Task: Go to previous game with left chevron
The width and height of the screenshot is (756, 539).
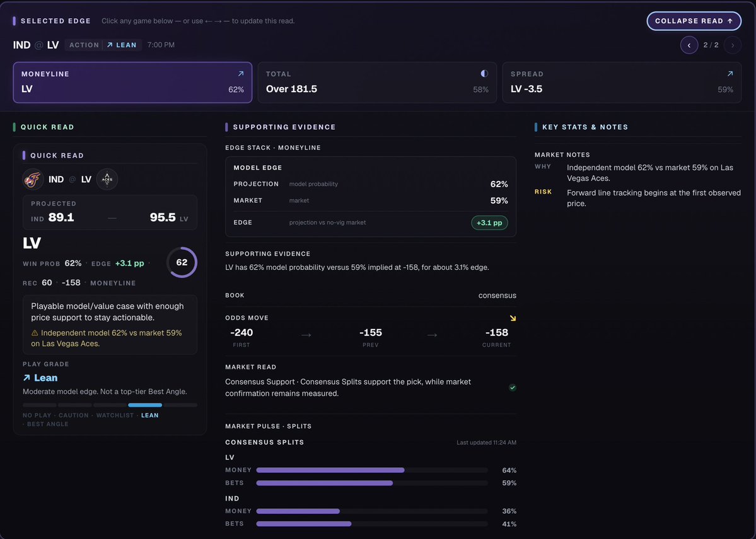Action: point(689,45)
